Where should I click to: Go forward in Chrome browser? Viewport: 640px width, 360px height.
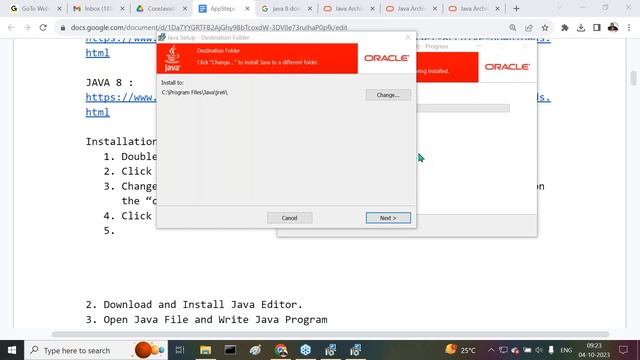pyautogui.click(x=27, y=28)
